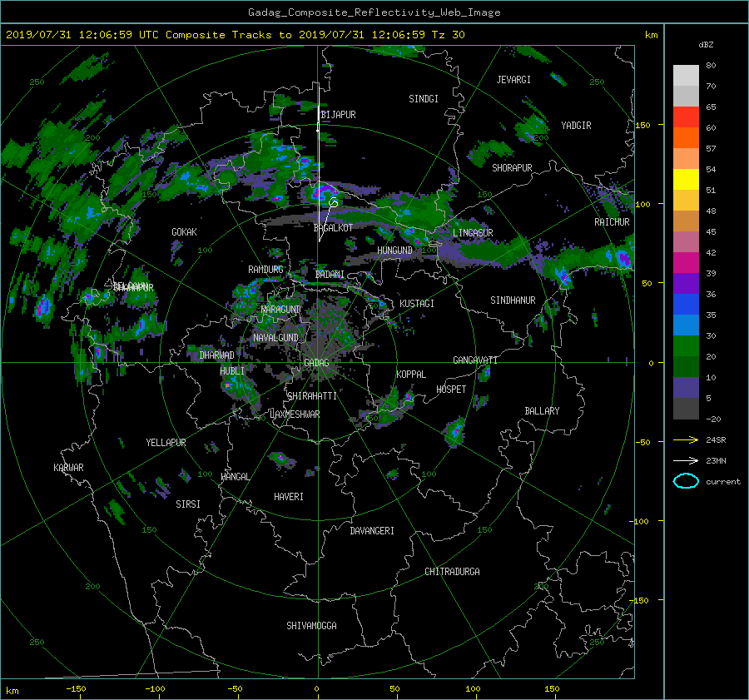Click the yellow 24SR arrow in legend
Image resolution: width=749 pixels, height=700 pixels.
coord(686,439)
